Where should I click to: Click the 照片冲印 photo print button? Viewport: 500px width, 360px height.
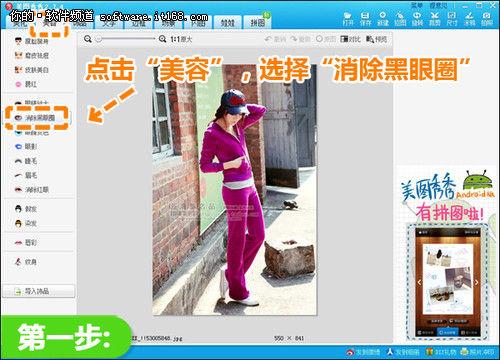(477, 352)
